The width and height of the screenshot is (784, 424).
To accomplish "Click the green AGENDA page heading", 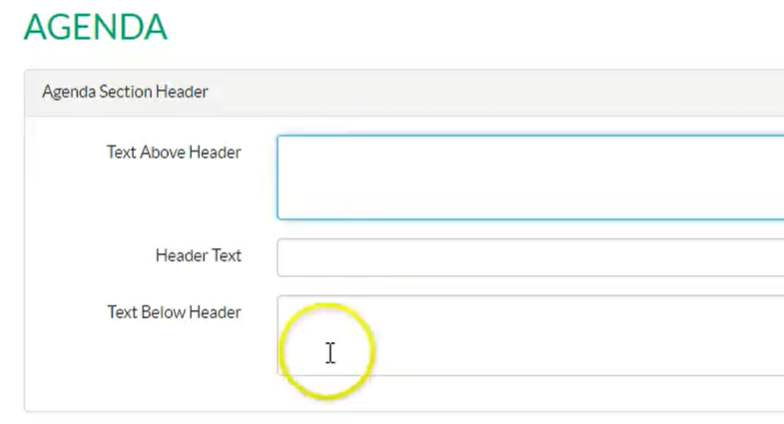I will pos(95,27).
